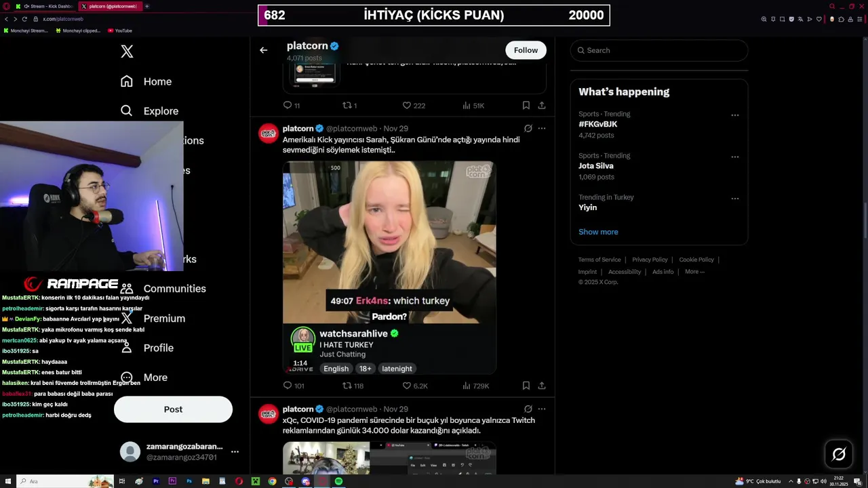
Task: Reply to post with 101 comments
Action: pos(294,386)
